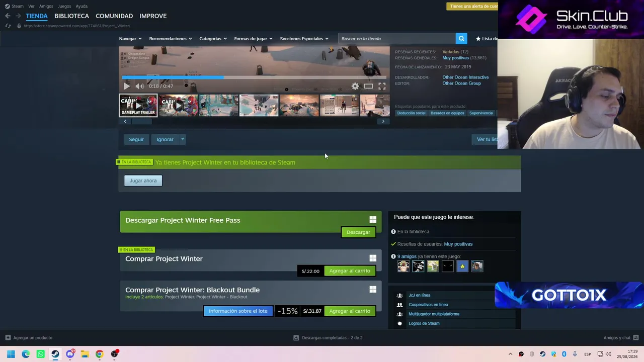This screenshot has height=362, width=644.
Task: Select the Gameplay Trailer thumbnail
Action: (138, 106)
